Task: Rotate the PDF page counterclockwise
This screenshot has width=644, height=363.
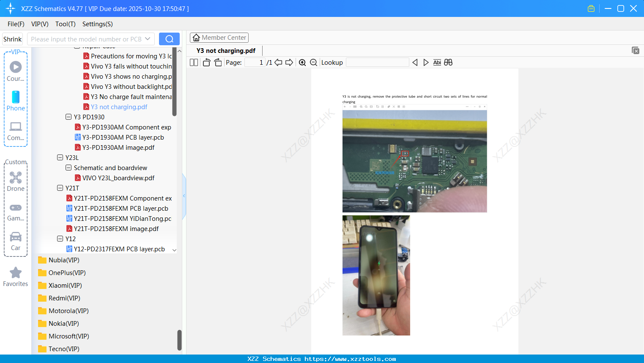Action: click(206, 62)
